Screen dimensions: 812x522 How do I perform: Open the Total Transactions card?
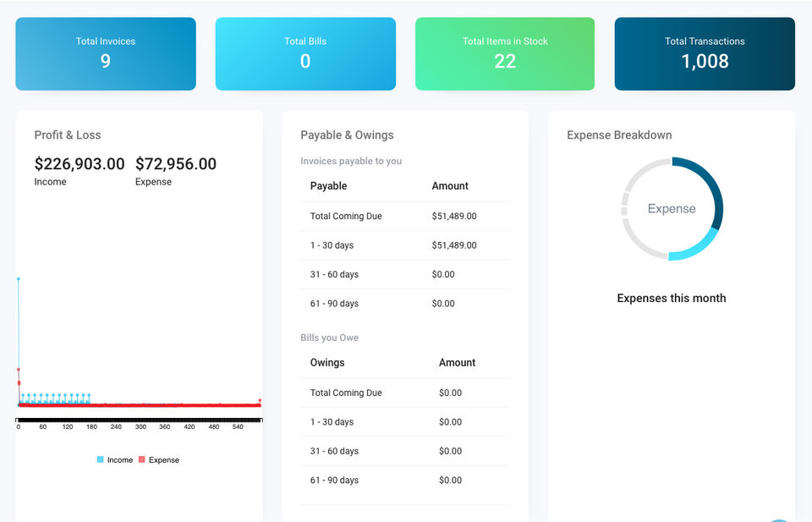click(x=705, y=54)
